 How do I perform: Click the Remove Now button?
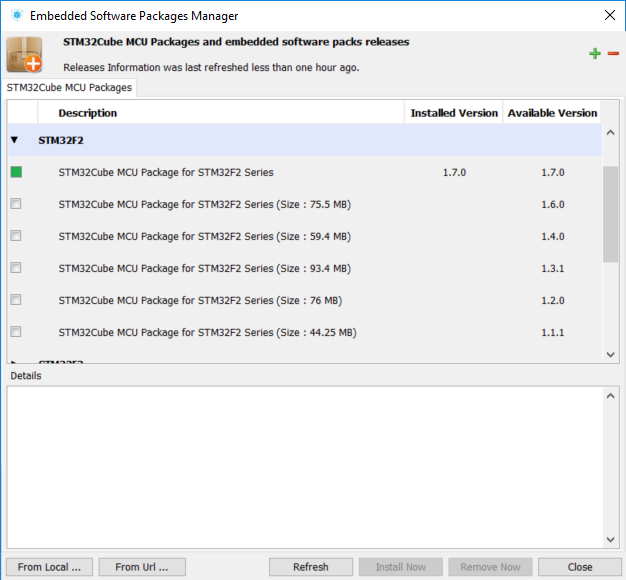490,567
